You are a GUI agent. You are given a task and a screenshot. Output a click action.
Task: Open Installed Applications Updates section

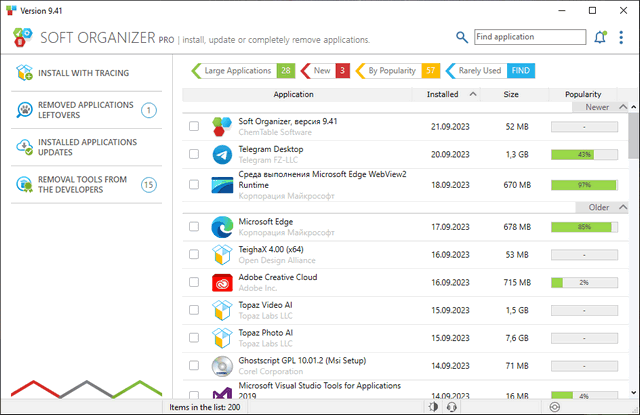pyautogui.click(x=87, y=147)
